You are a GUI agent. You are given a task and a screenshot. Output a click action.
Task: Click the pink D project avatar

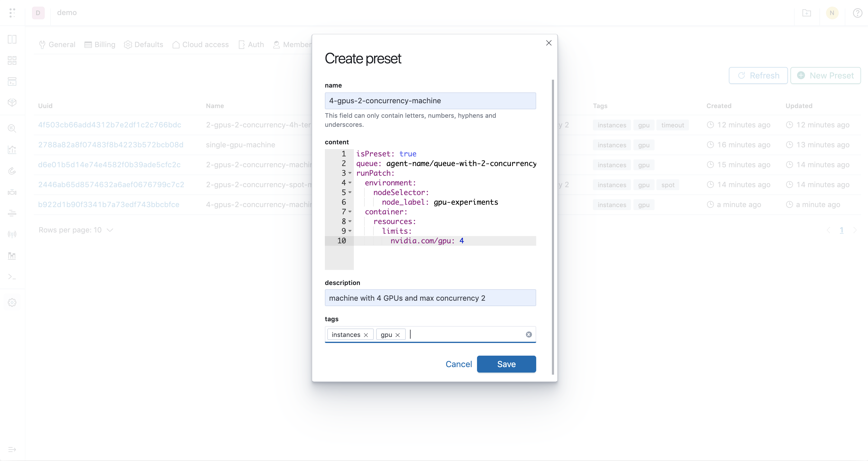tap(38, 13)
